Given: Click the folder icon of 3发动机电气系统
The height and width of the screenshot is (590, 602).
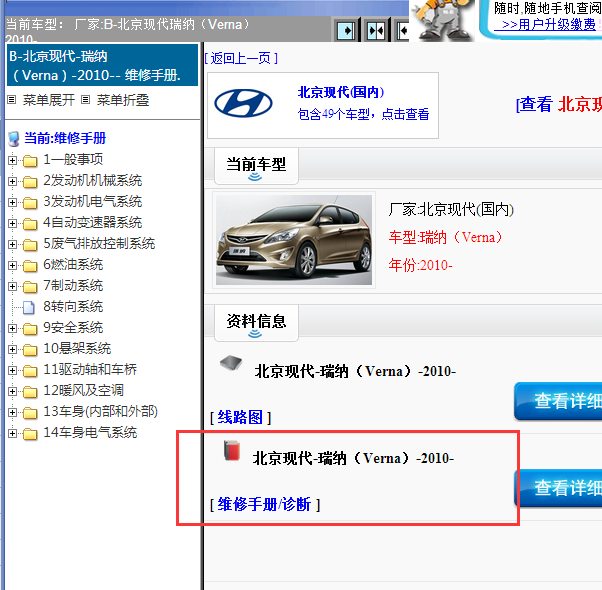Looking at the screenshot, I should click(x=30, y=202).
